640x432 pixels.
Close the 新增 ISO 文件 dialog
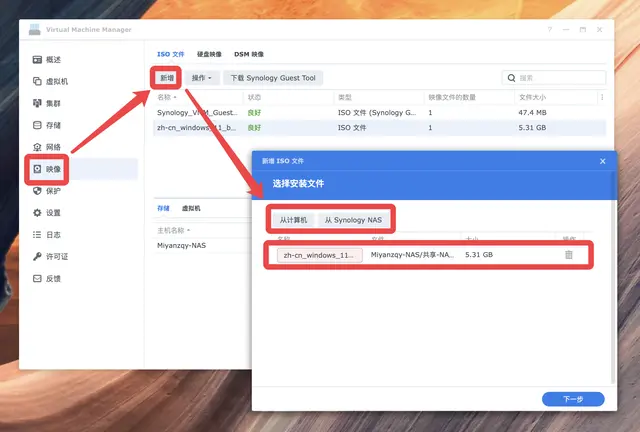coord(602,161)
